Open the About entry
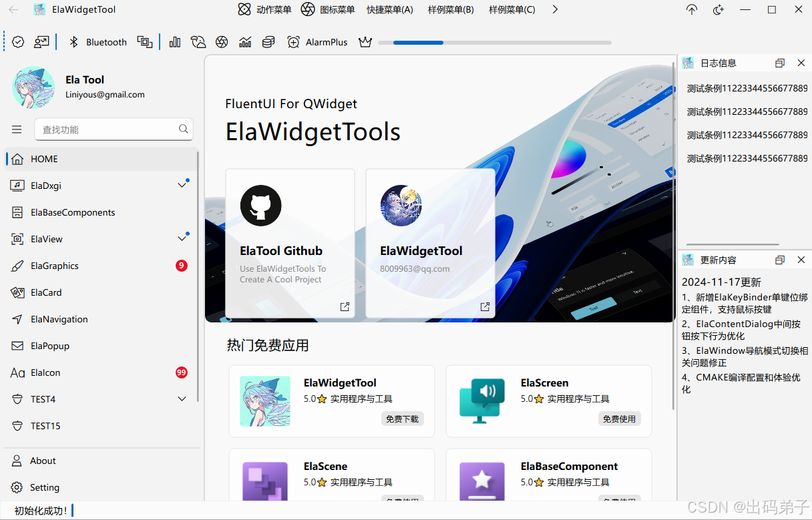812x520 pixels. [x=100, y=461]
